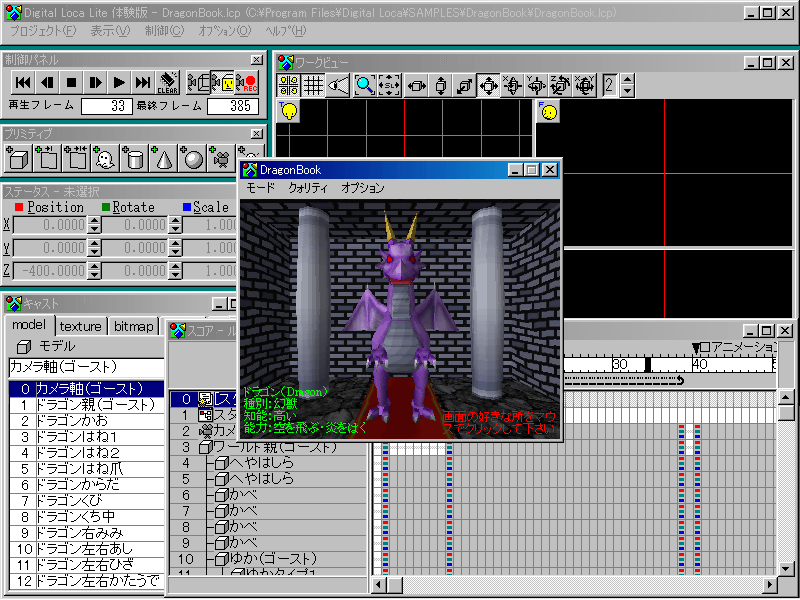Add a box primitive

click(x=18, y=158)
